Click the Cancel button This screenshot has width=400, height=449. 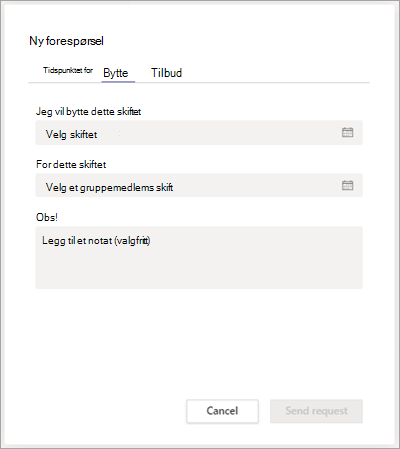click(x=222, y=411)
